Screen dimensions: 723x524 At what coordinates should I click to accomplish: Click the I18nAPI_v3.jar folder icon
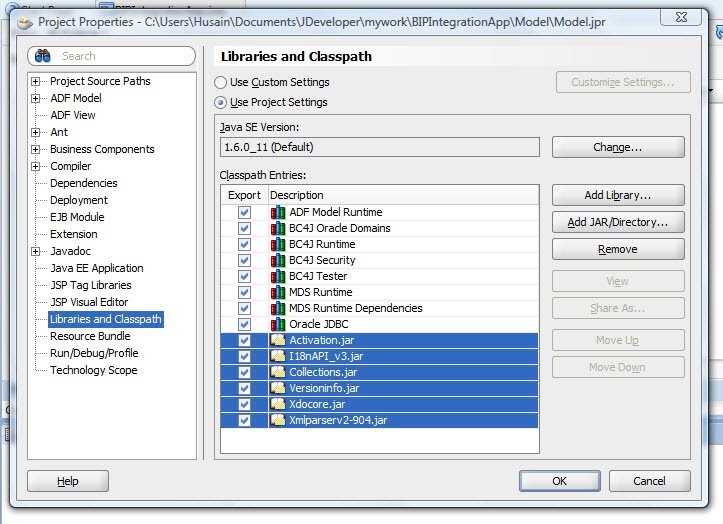(x=278, y=356)
